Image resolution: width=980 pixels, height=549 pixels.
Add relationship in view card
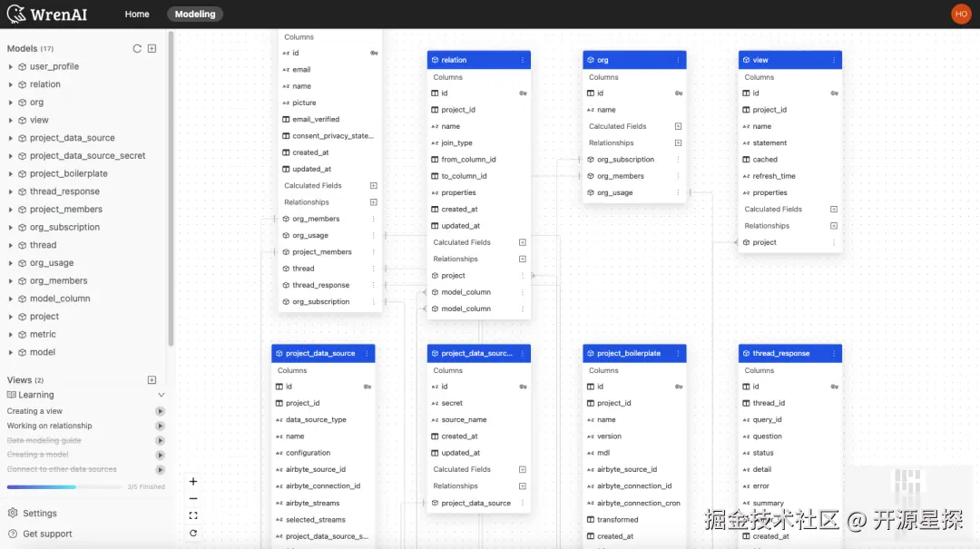click(x=834, y=226)
